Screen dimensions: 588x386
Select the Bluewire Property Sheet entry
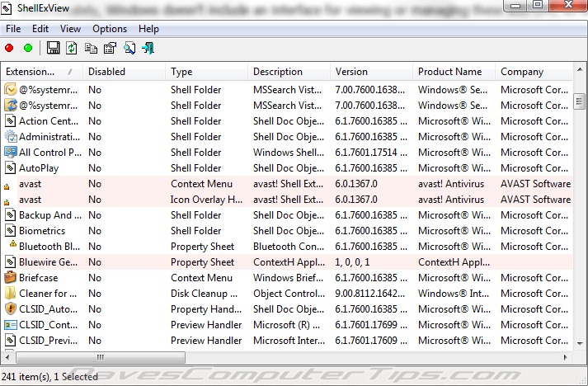(287, 262)
